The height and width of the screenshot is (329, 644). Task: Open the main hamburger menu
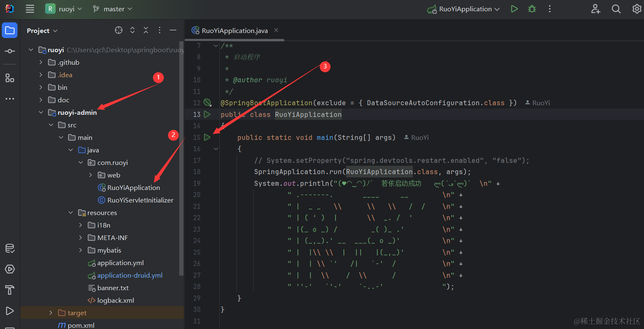point(30,9)
